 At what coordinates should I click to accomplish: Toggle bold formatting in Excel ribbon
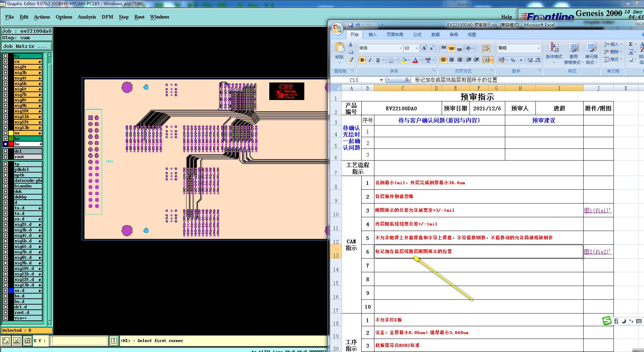pyautogui.click(x=362, y=60)
